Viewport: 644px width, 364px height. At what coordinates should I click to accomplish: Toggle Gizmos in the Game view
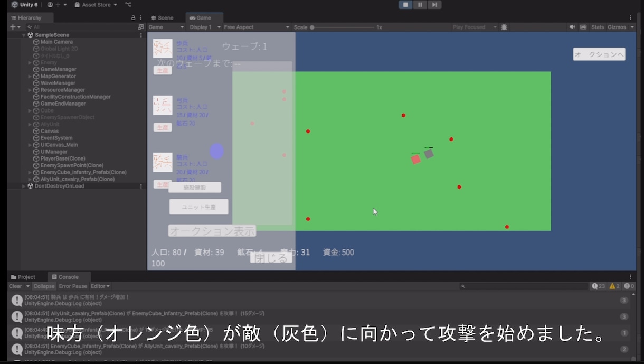pyautogui.click(x=617, y=27)
